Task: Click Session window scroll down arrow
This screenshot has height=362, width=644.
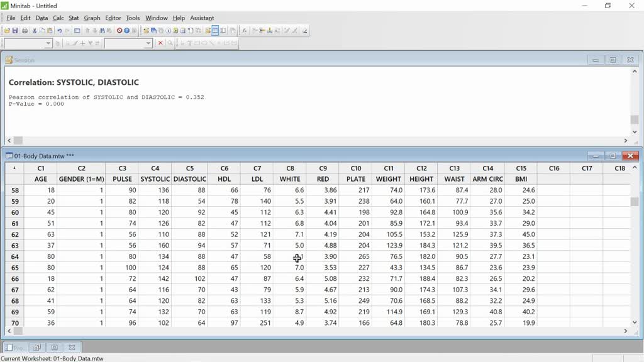Action: click(x=635, y=132)
